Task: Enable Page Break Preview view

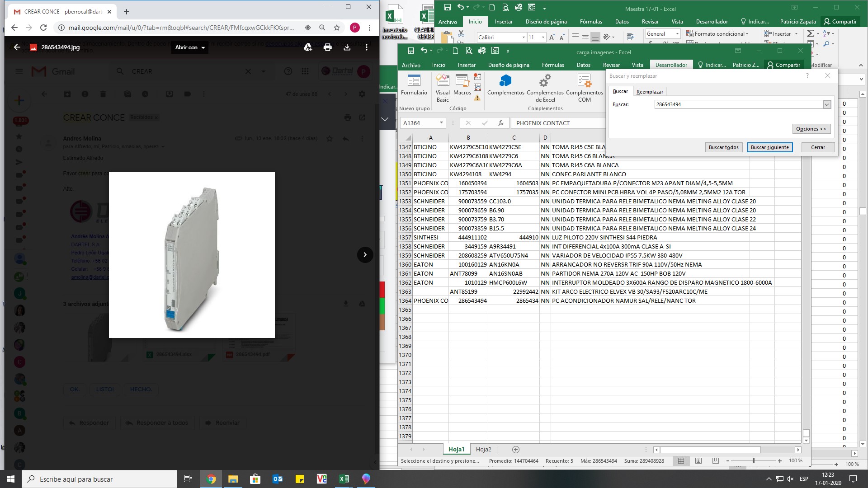Action: 715,461
